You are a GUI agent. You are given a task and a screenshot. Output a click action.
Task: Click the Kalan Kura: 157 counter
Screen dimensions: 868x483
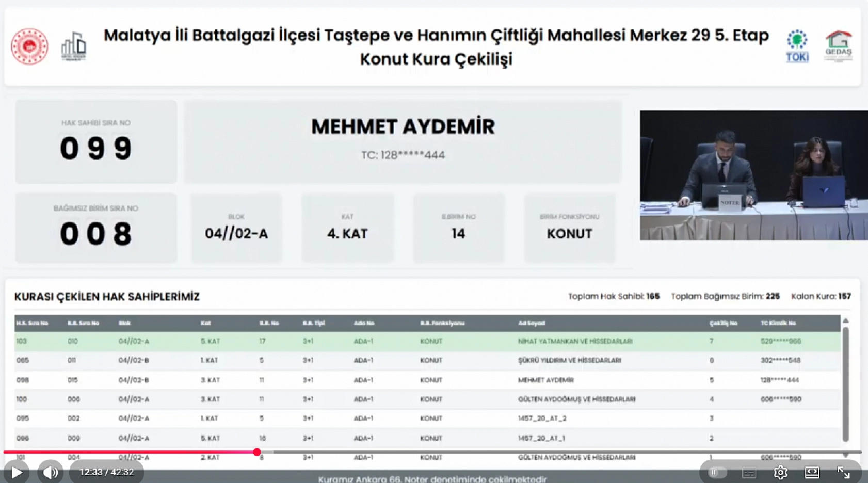click(822, 296)
